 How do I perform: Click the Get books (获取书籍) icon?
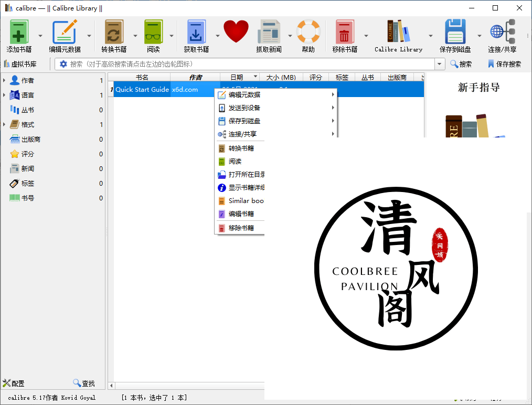point(196,31)
